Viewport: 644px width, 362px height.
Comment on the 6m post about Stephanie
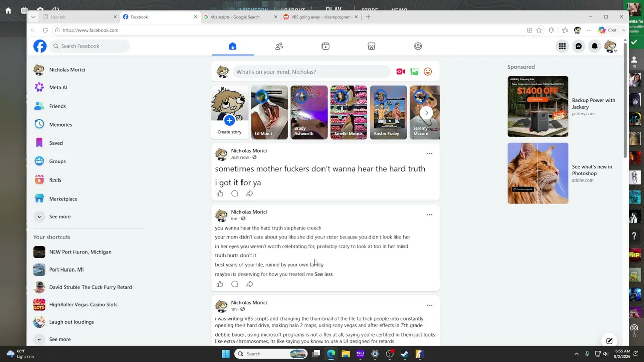[235, 284]
